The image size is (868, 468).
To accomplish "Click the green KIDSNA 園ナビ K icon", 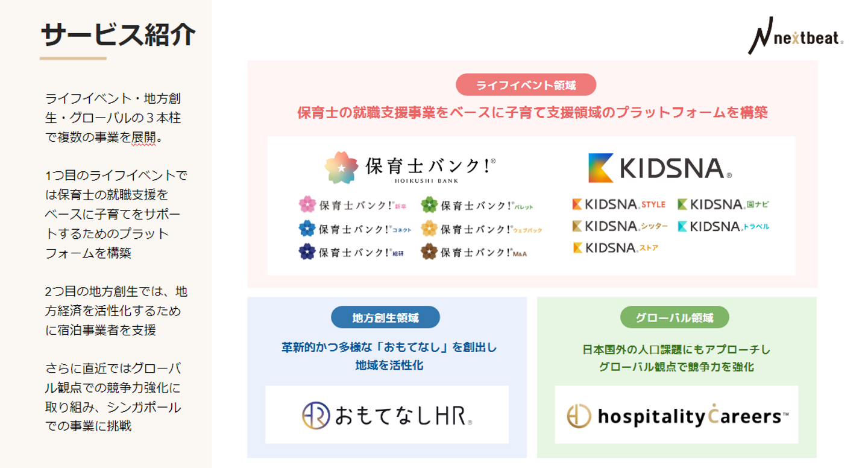I will pos(682,204).
